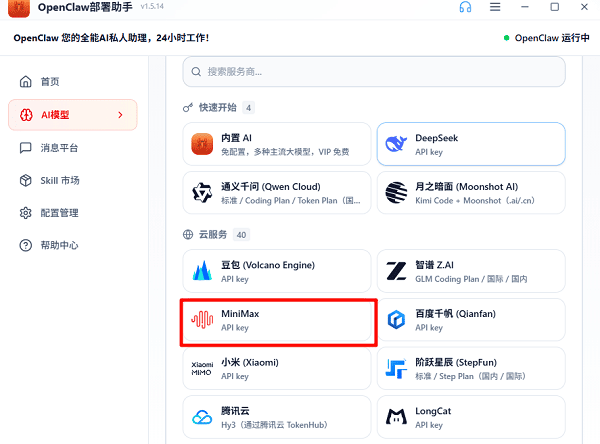Click the cube icon for Skill 市场
This screenshot has width=600, height=444.
click(x=26, y=180)
